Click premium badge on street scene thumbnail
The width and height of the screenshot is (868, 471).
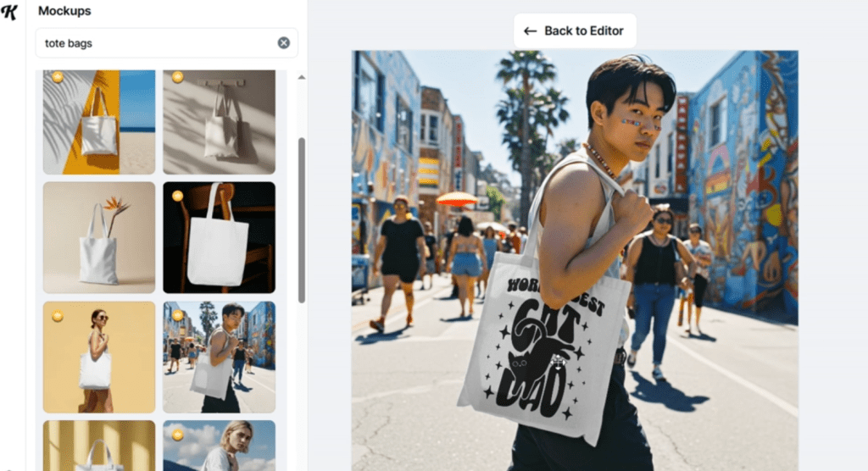point(178,316)
